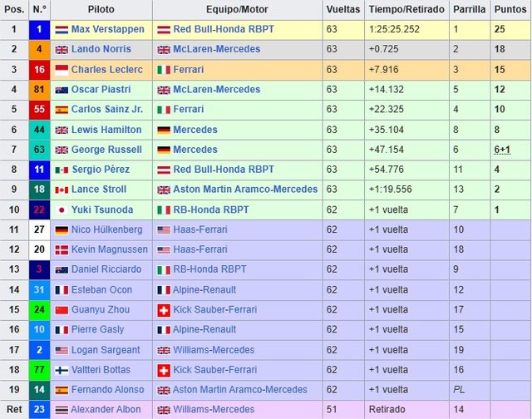Open Red Bull-Honda RBPT link in Sergio Pérez's row
The width and height of the screenshot is (532, 419).
point(224,170)
